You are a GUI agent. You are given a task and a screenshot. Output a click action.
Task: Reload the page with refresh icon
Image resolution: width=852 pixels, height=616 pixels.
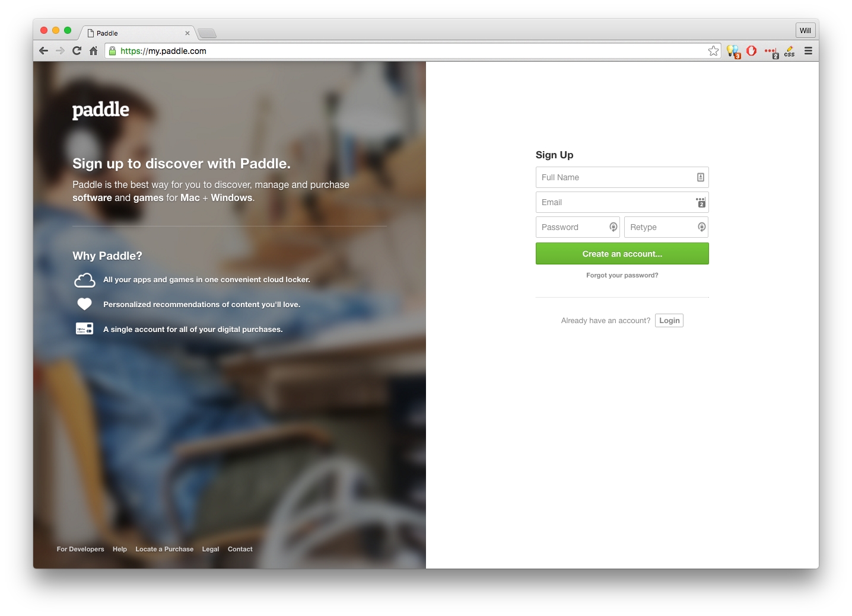tap(77, 51)
